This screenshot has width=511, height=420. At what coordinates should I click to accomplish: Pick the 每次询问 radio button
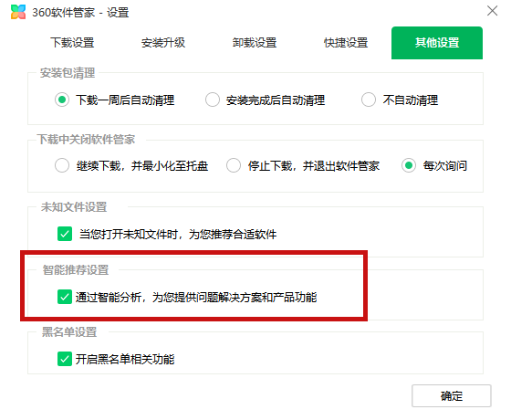point(409,165)
